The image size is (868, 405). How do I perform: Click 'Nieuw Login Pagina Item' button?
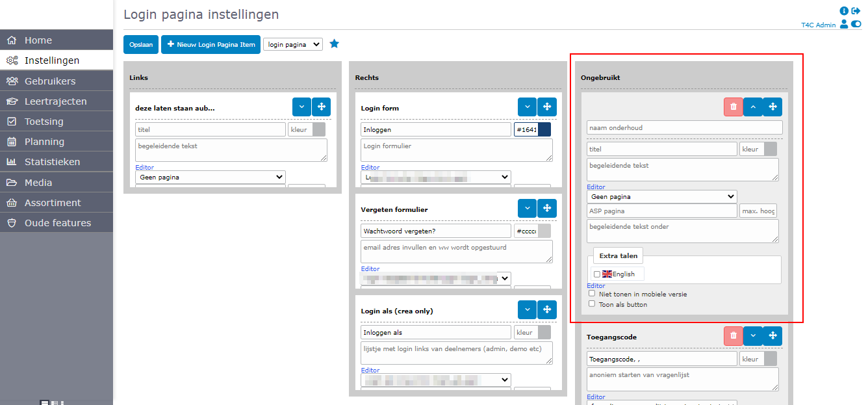211,44
